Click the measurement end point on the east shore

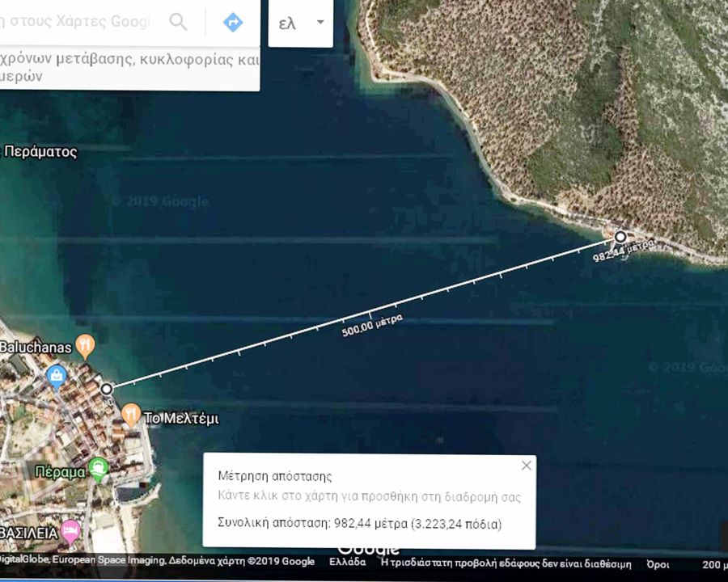point(620,237)
